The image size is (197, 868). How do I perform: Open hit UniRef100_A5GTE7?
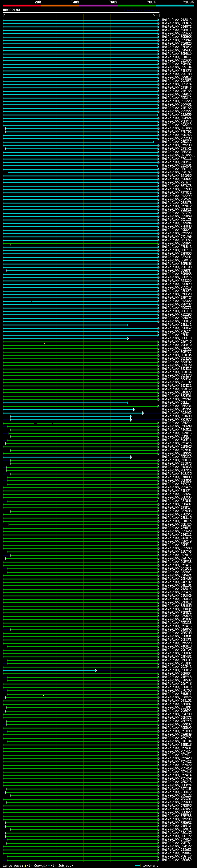click(177, 857)
